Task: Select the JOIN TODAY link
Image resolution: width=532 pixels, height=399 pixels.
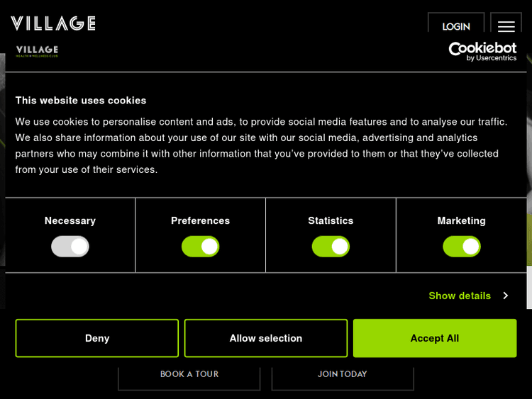Action: (343, 374)
